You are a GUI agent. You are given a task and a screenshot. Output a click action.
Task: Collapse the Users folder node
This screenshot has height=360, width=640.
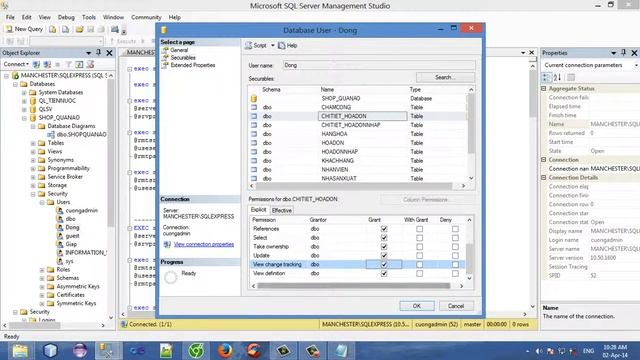point(42,202)
